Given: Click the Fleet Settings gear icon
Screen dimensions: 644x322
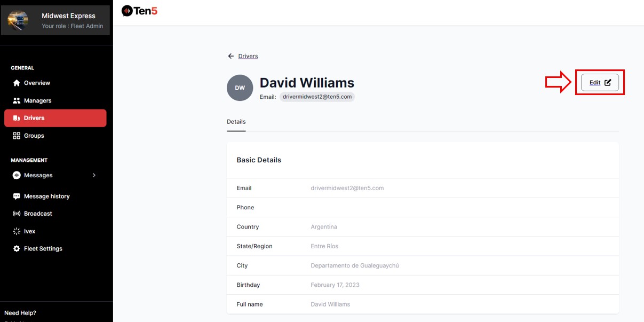Looking at the screenshot, I should [x=17, y=249].
